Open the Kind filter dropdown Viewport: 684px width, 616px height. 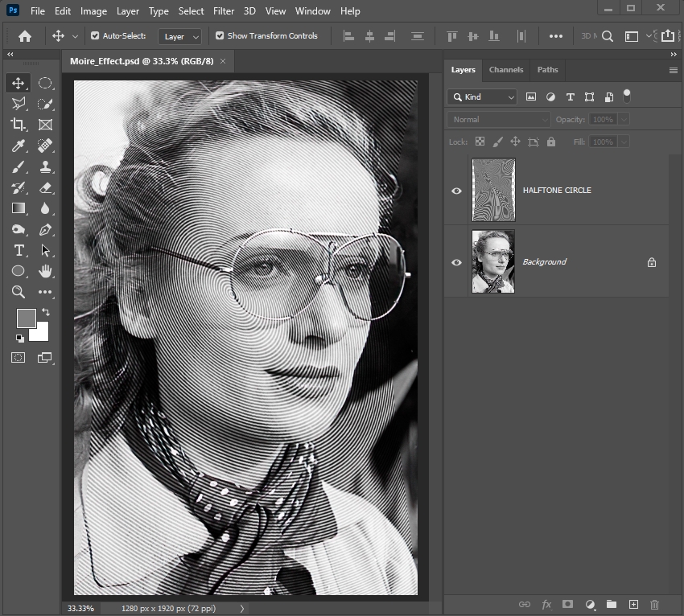point(483,97)
